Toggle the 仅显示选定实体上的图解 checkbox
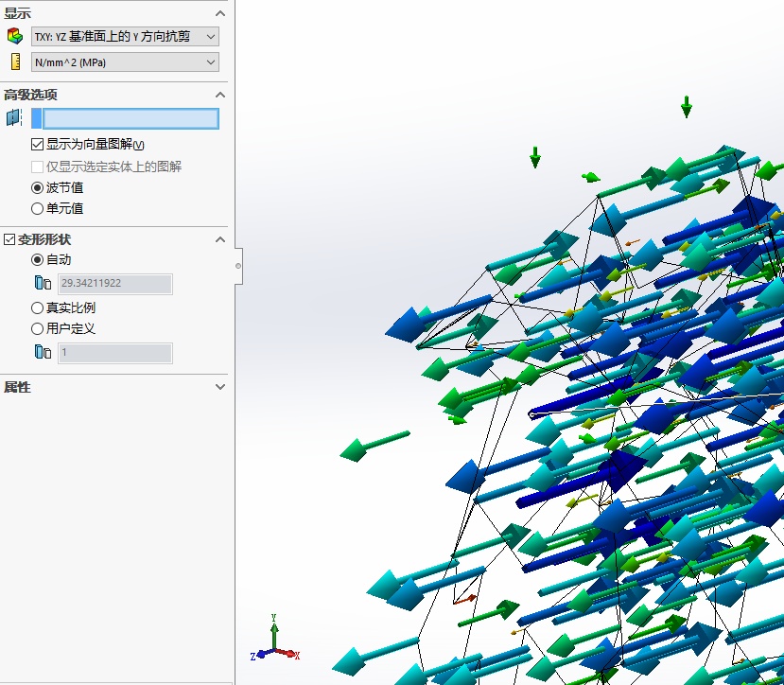The image size is (784, 685). point(38,167)
